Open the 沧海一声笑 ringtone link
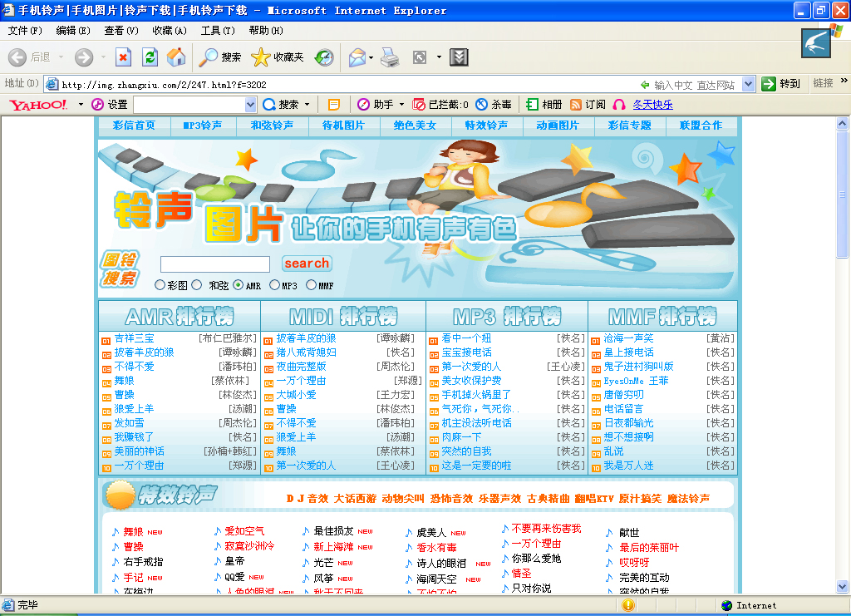 628,338
